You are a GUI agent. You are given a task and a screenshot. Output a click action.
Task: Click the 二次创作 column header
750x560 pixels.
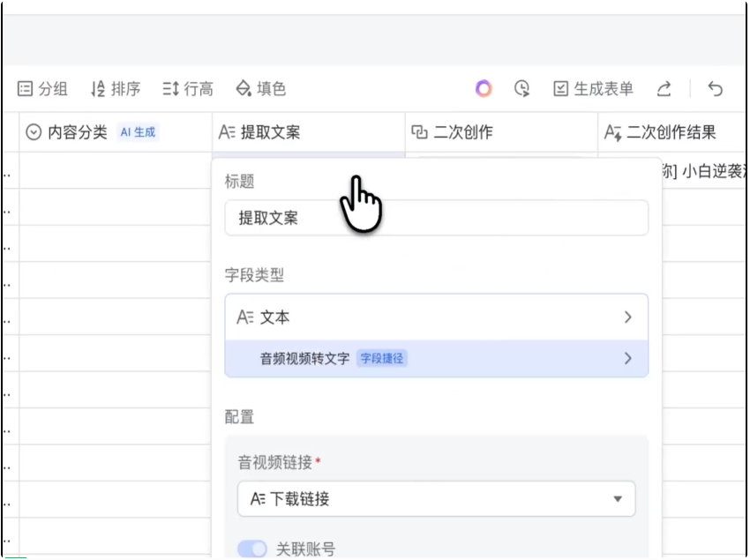pos(462,132)
